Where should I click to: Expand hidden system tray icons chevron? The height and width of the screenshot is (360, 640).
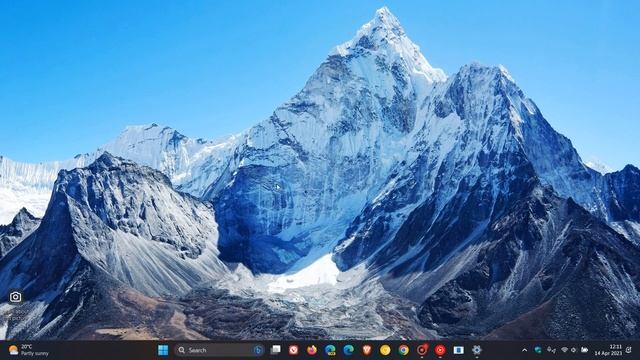pos(524,350)
